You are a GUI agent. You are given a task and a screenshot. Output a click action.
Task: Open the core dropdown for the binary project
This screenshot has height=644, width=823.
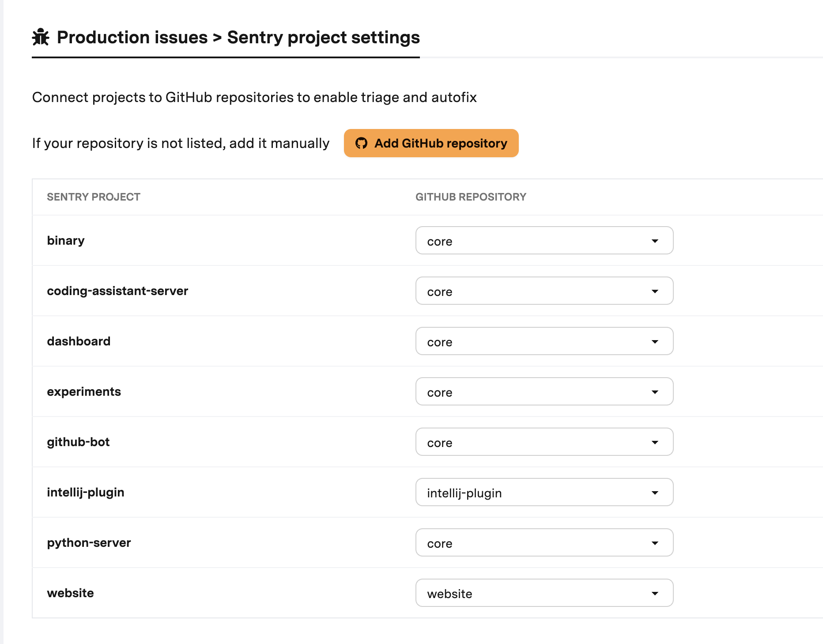click(x=544, y=241)
